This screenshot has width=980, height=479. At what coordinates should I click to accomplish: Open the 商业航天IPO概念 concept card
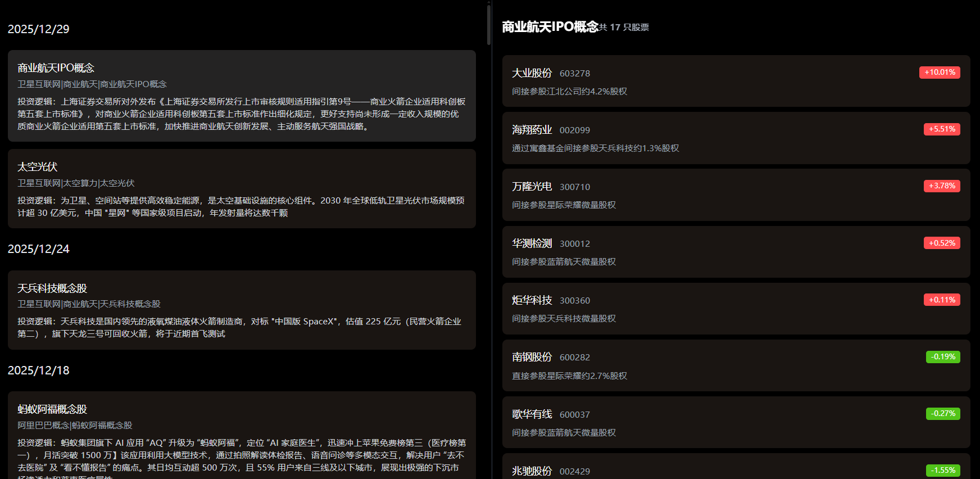point(242,96)
